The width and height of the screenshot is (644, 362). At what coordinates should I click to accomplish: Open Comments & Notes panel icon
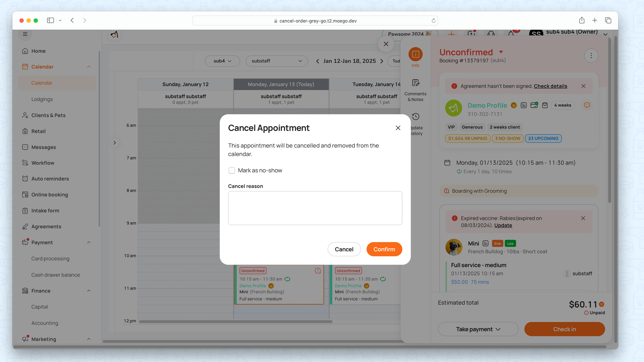click(415, 83)
